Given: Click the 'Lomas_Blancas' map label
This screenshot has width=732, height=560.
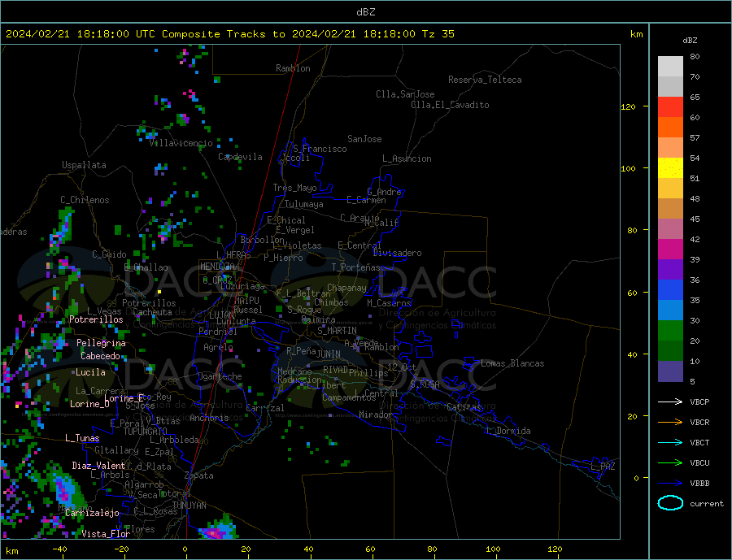Looking at the screenshot, I should pos(512,363).
